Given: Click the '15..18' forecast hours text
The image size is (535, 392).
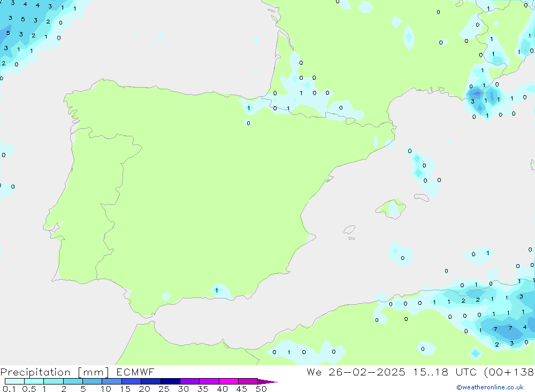Looking at the screenshot, I should pyautogui.click(x=431, y=372).
